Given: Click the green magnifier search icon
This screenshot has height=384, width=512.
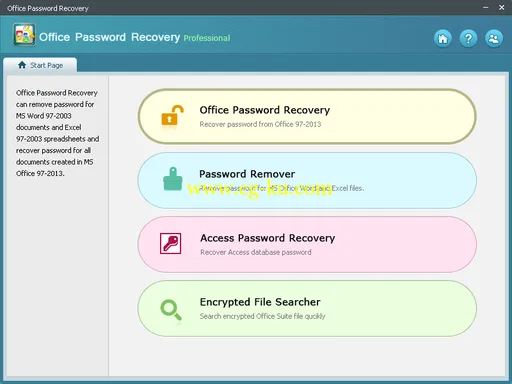Looking at the screenshot, I should coord(171,310).
